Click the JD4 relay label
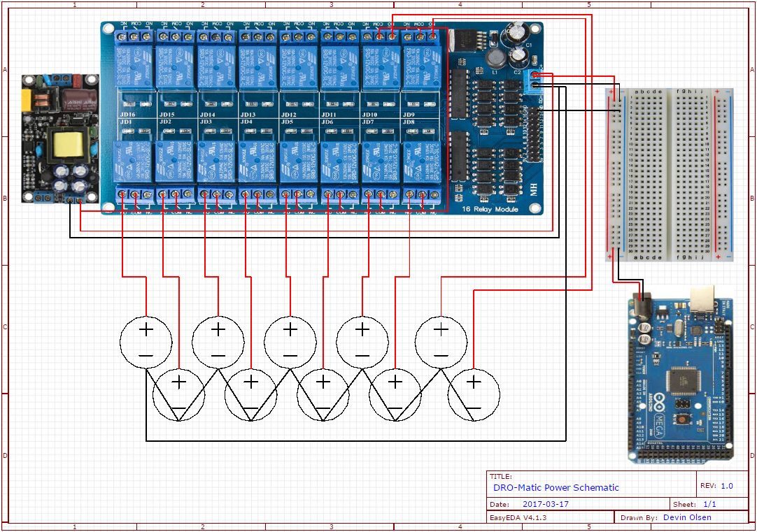This screenshot has width=757, height=532. coord(246,122)
